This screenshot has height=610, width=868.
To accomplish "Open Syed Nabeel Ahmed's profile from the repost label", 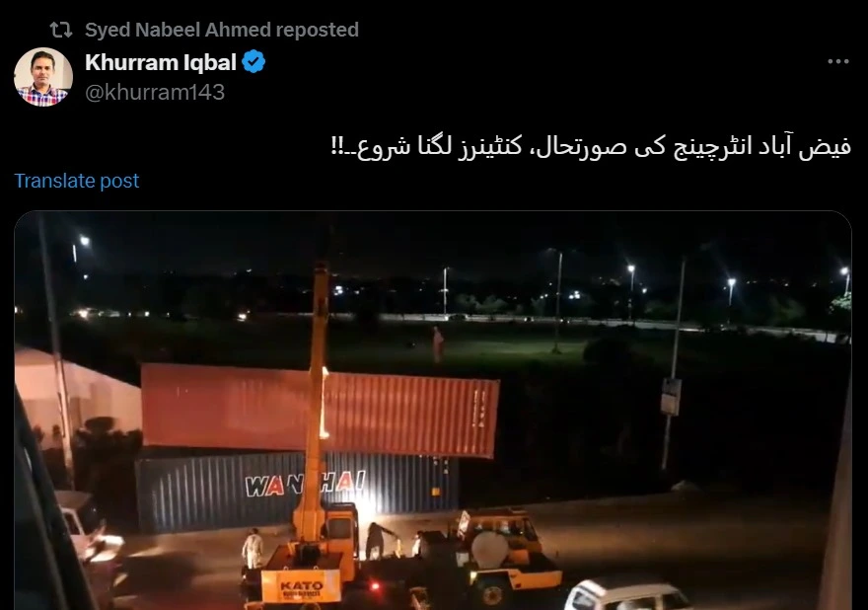I will tap(179, 30).
